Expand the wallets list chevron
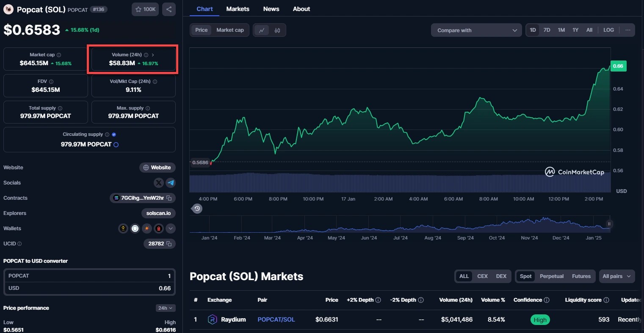The width and height of the screenshot is (644, 333). 171,228
